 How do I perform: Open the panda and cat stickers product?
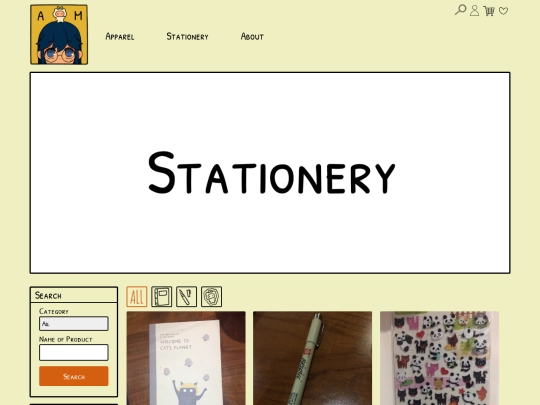439,358
